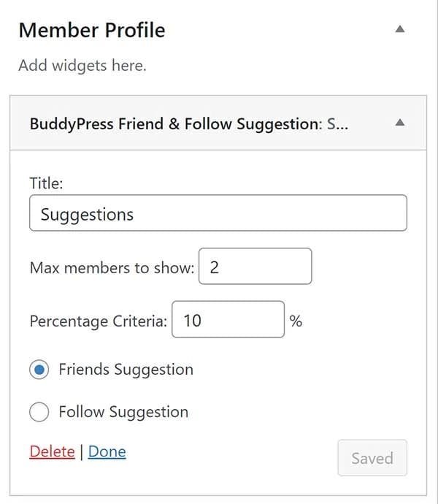Click the "Max members to show:" label
Screen dimensions: 438x504
(x=112, y=267)
